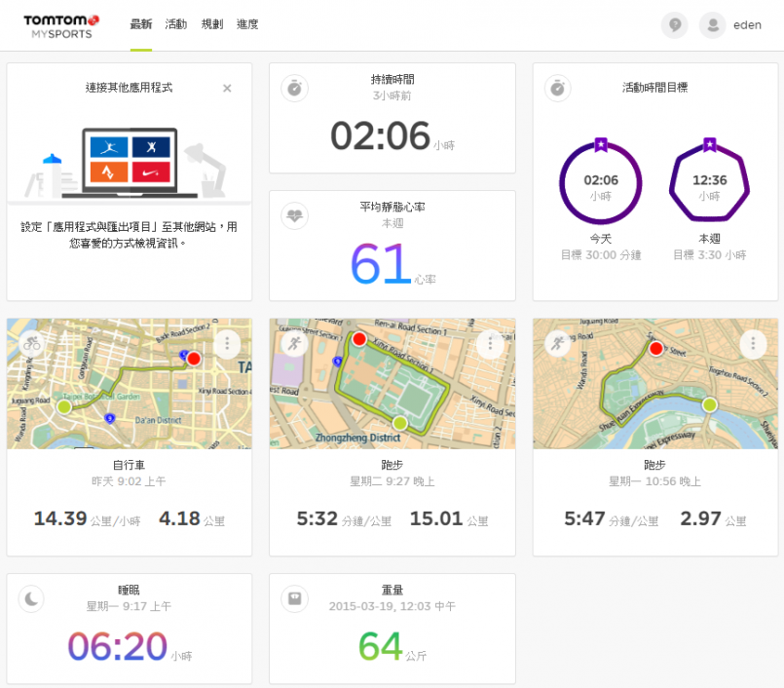Click the stopwatch icon on 持續時間 card

pyautogui.click(x=294, y=89)
